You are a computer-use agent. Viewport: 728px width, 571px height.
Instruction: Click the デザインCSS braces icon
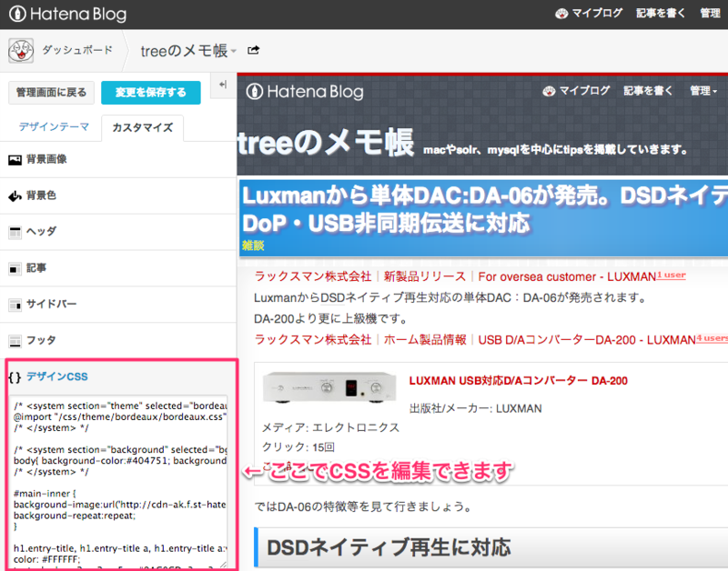click(15, 377)
